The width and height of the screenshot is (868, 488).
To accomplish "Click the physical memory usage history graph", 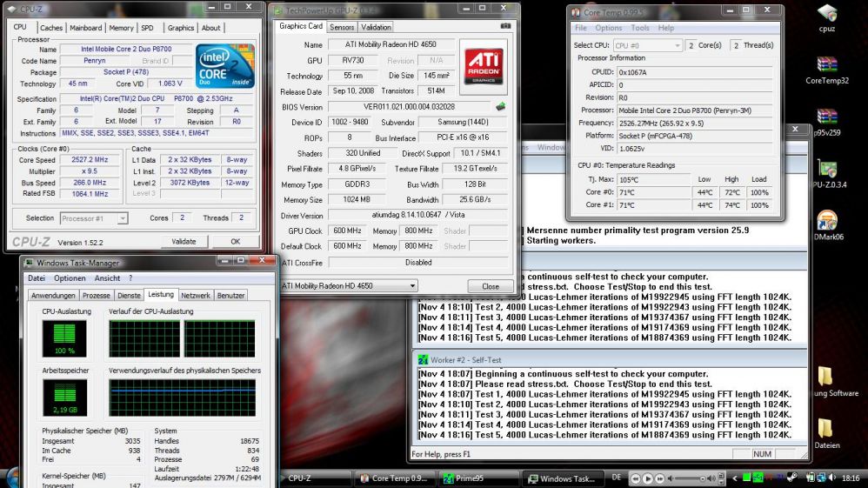I will click(x=182, y=398).
